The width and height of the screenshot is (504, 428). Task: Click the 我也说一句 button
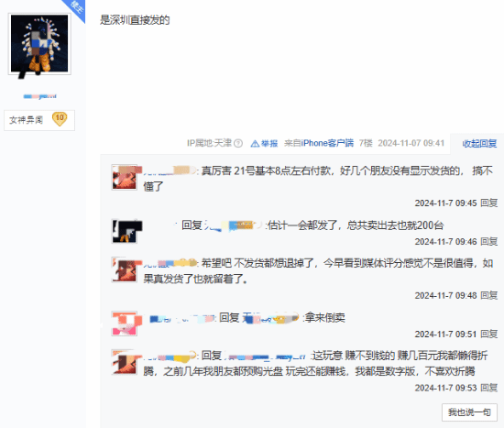(x=469, y=412)
